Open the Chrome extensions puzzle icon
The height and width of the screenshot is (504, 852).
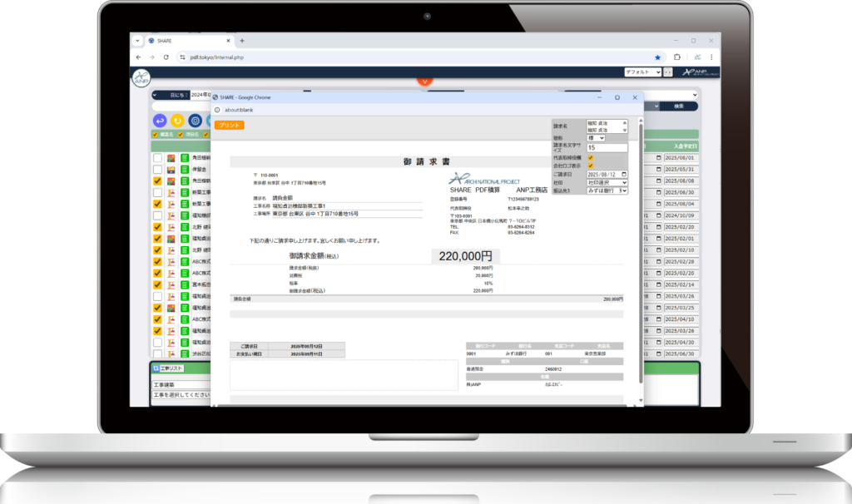pyautogui.click(x=677, y=57)
